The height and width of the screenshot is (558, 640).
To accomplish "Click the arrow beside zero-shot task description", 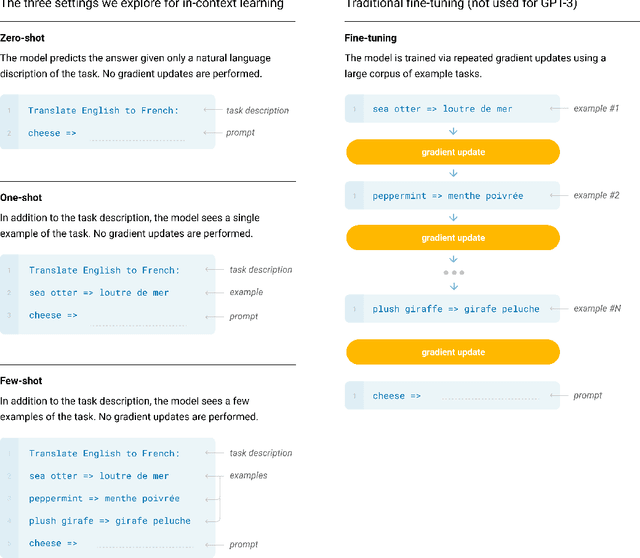I will (x=211, y=110).
